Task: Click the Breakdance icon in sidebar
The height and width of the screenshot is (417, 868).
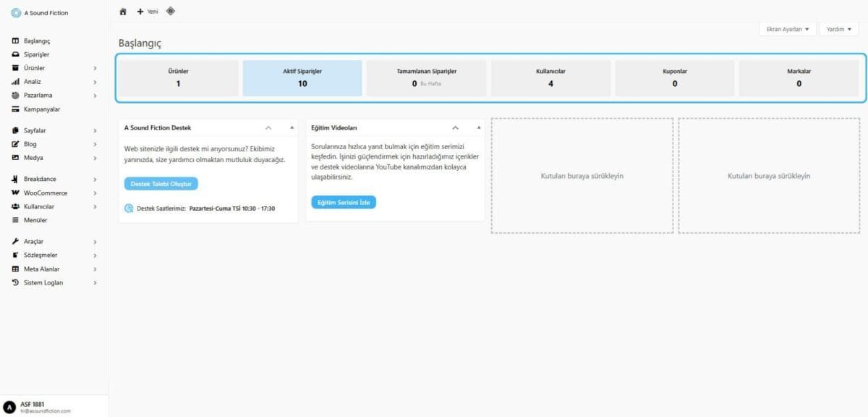Action: click(x=16, y=179)
